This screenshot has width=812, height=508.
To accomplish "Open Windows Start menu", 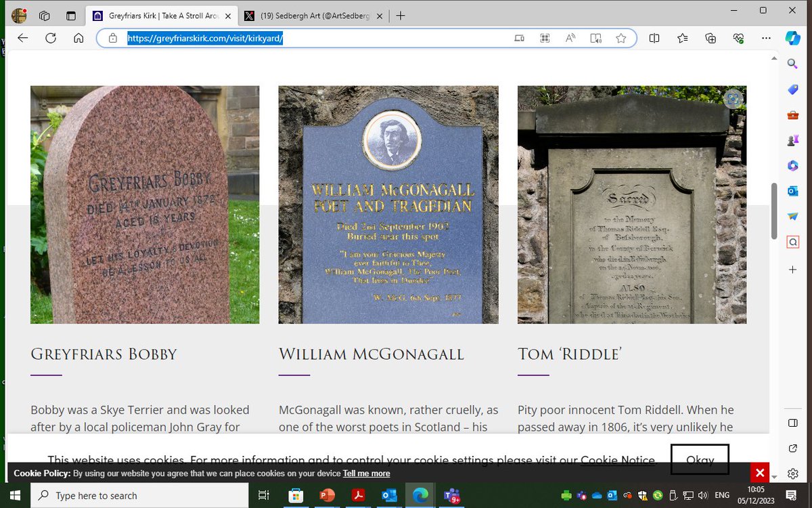I will tap(15, 495).
